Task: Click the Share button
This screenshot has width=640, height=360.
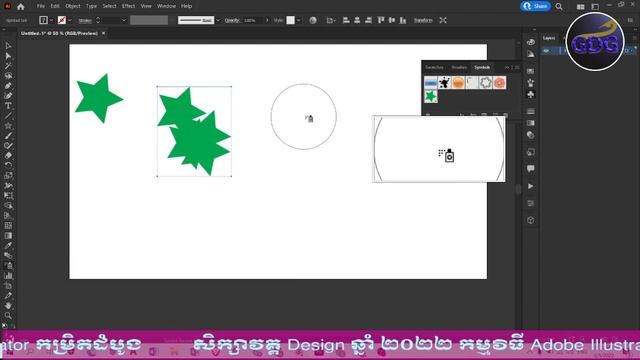Action: 536,6
